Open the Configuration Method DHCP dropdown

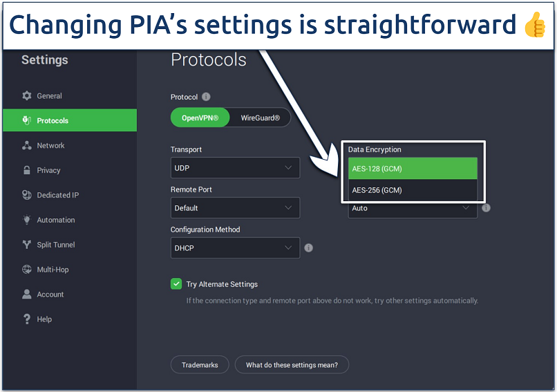click(235, 248)
